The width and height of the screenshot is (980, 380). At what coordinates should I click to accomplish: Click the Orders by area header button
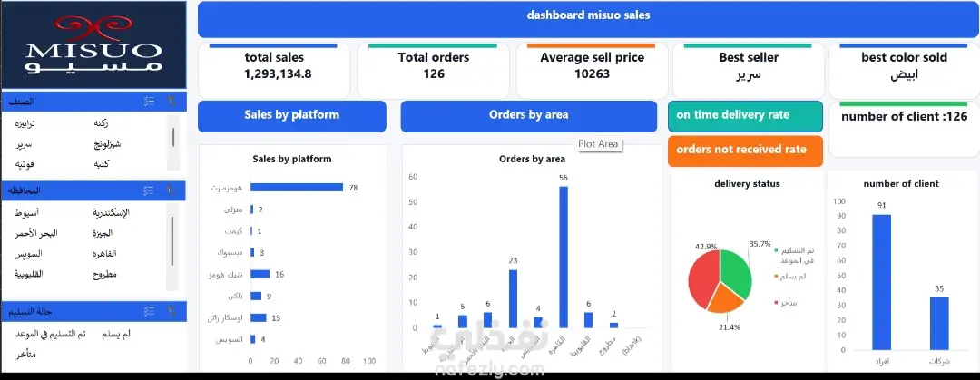pos(529,115)
